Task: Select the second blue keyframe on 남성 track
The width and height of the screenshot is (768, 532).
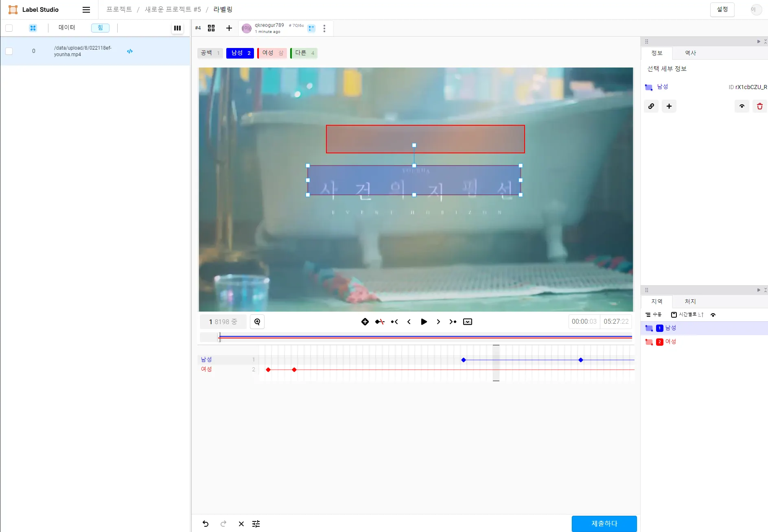Action: (x=581, y=360)
